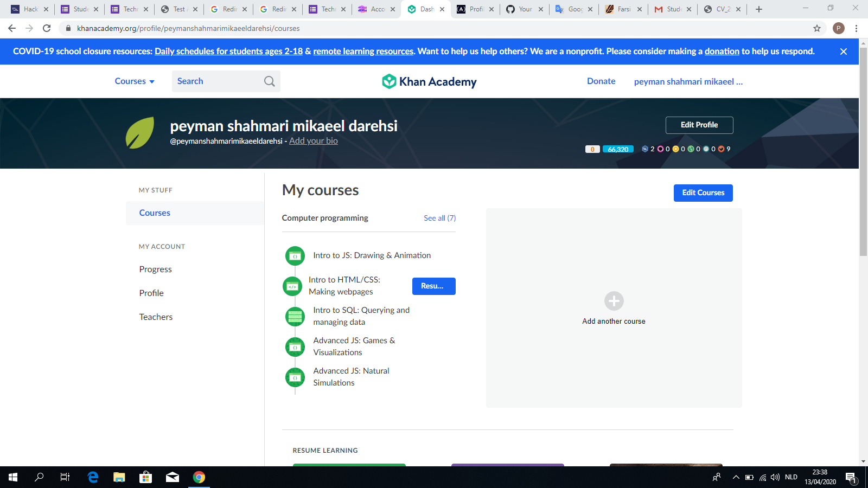
Task: Open the Mail app from the taskbar
Action: coord(173,477)
